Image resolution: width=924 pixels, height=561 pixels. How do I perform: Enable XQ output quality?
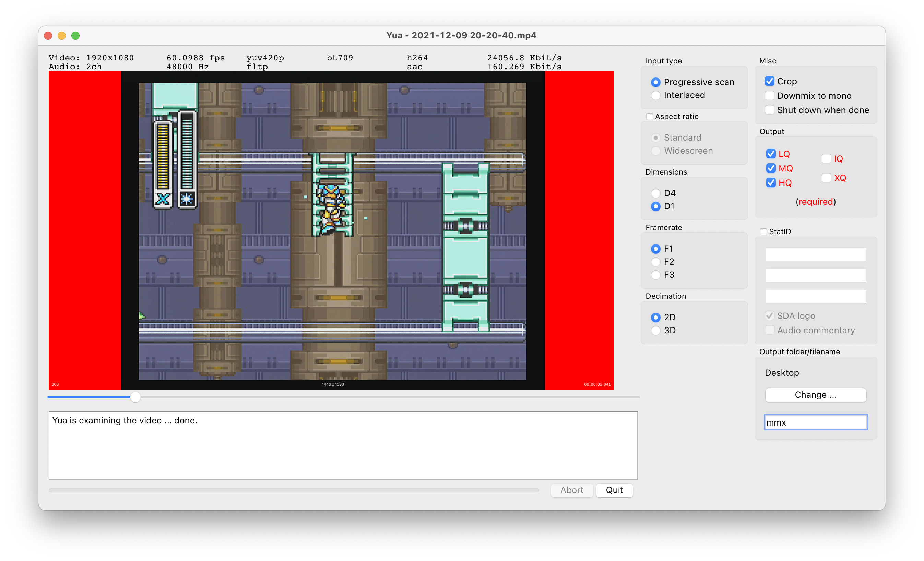point(827,178)
